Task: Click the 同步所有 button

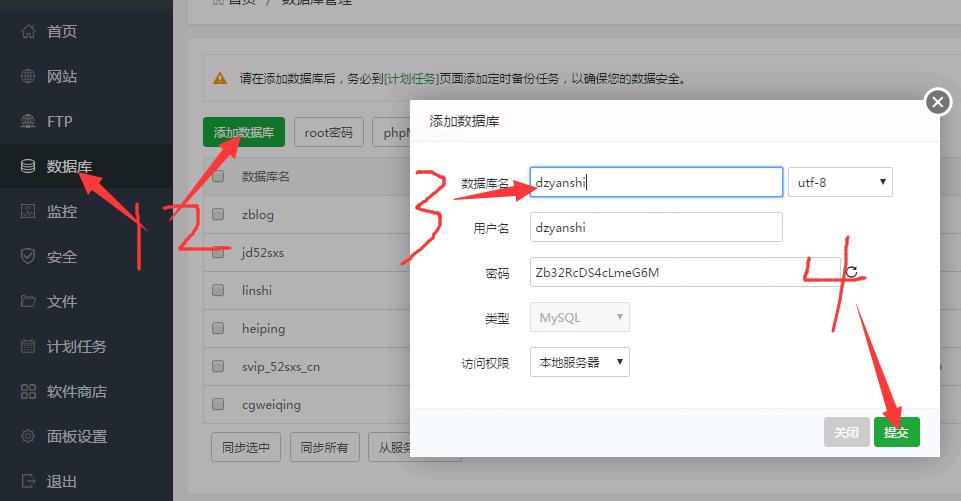Action: tap(324, 447)
